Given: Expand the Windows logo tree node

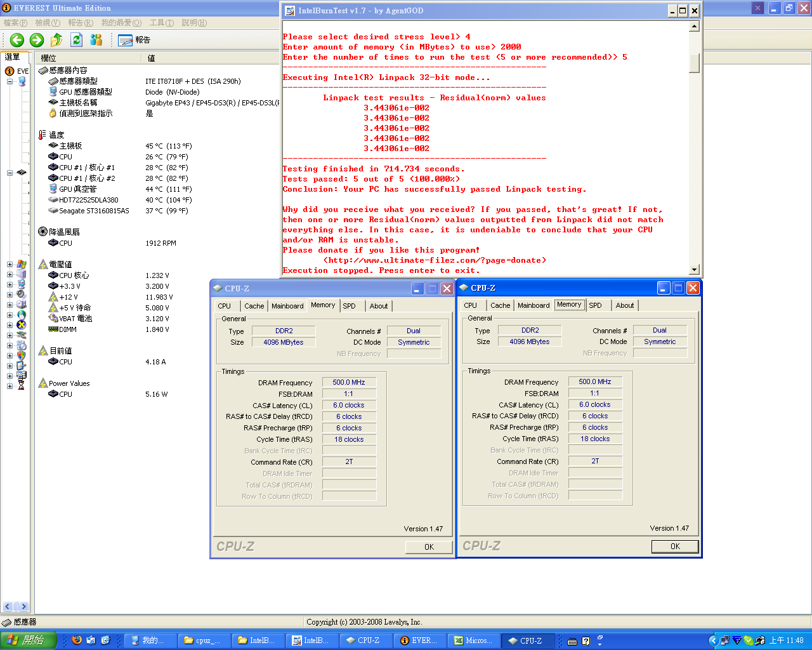Looking at the screenshot, I should point(10,264).
